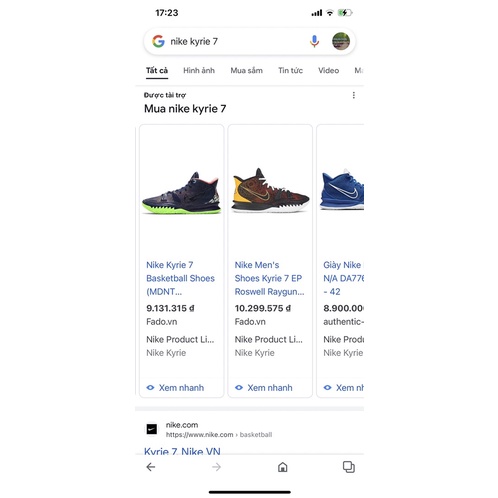The image size is (498, 498).
Task: Select Nike Kyrie label on Roswell Raygun card
Action: point(255,353)
